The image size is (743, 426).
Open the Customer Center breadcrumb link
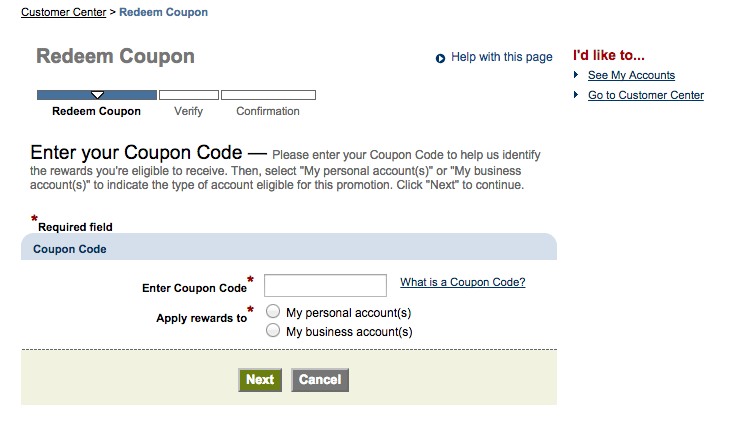click(63, 12)
